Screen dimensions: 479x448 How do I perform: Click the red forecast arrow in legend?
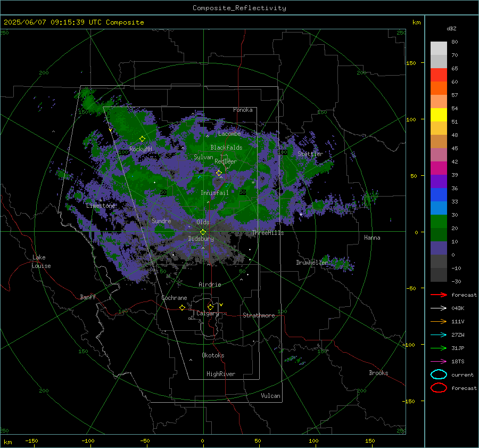tap(439, 295)
